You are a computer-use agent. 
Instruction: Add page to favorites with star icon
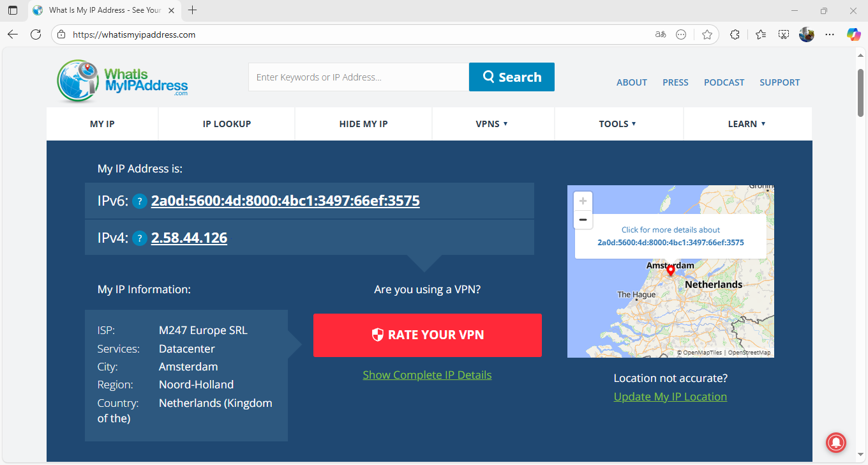click(x=707, y=34)
